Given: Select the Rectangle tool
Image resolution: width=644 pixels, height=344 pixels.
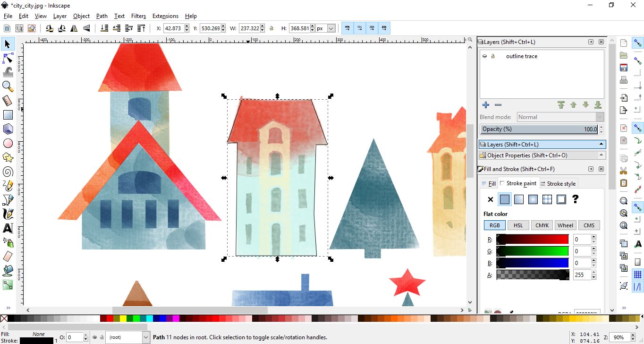Looking at the screenshot, I should point(8,114).
